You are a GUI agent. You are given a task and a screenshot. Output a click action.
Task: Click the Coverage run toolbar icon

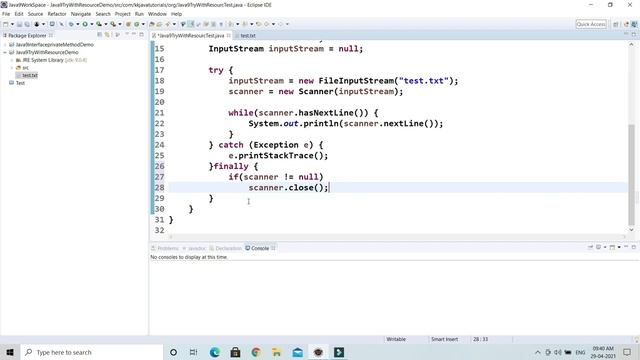99,24
